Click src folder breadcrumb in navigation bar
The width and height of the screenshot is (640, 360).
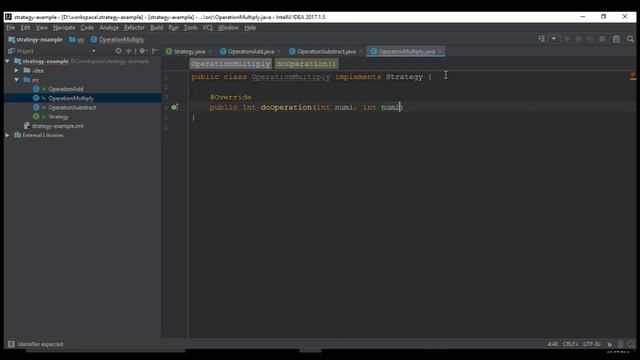pos(77,40)
